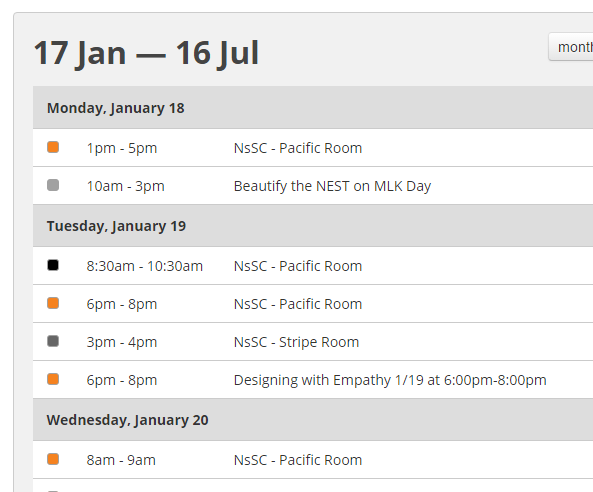593x492 pixels.
Task: Click the month view button
Action: click(x=571, y=47)
